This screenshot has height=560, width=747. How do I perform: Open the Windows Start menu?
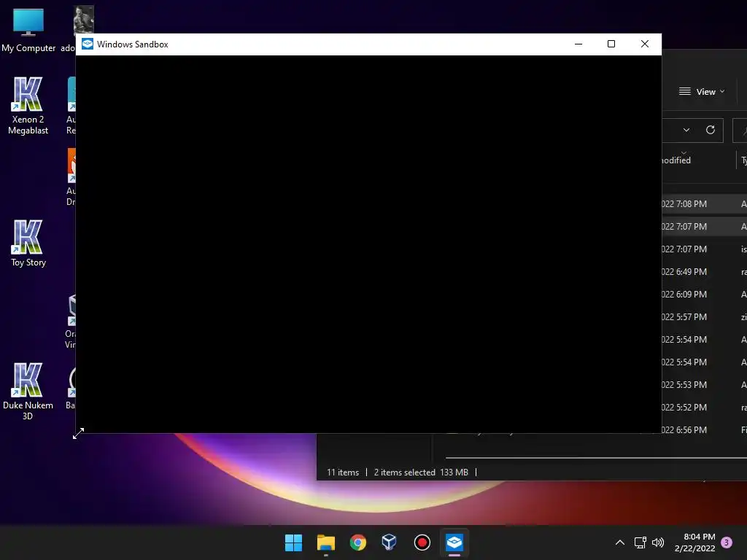293,542
